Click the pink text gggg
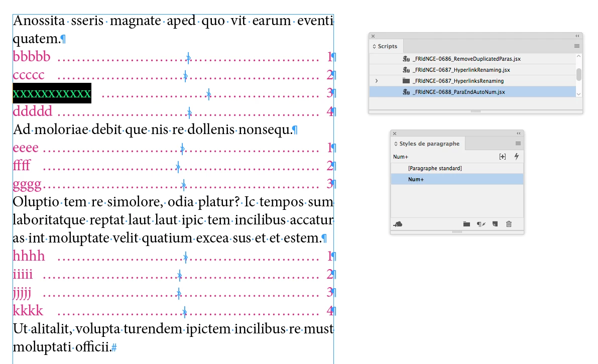The height and width of the screenshot is (364, 598). tap(27, 185)
